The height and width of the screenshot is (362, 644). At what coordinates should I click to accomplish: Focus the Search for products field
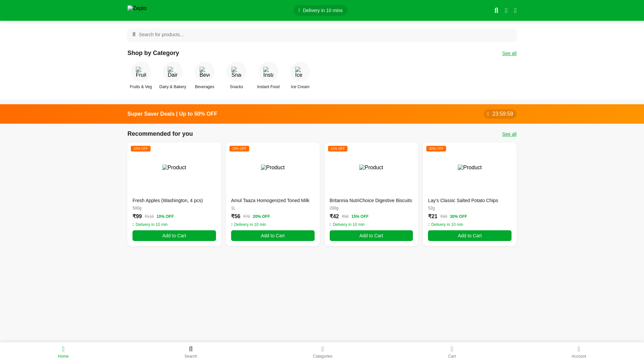point(322,35)
